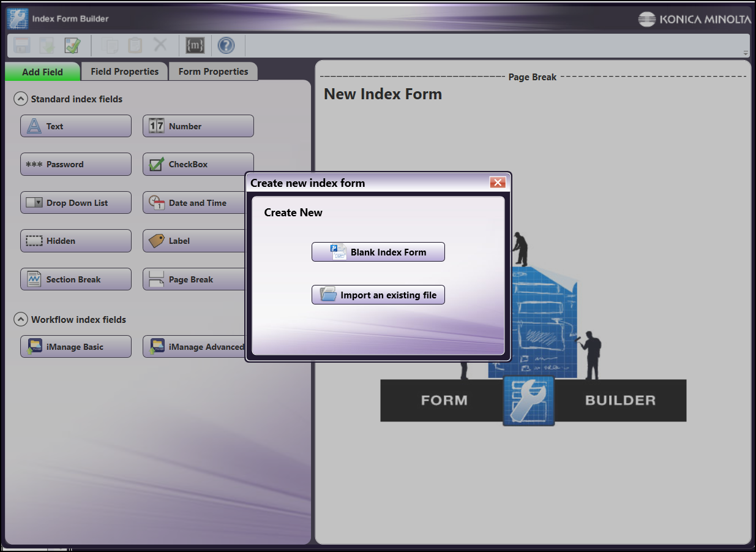
Task: Add an iManage Basic workflow field
Action: pos(75,346)
